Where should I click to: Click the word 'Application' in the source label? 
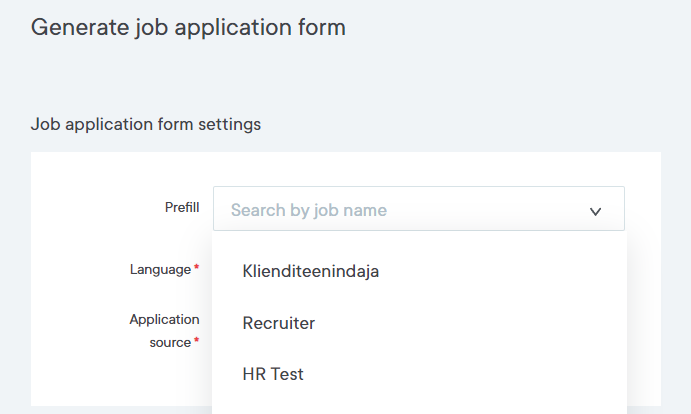[164, 319]
